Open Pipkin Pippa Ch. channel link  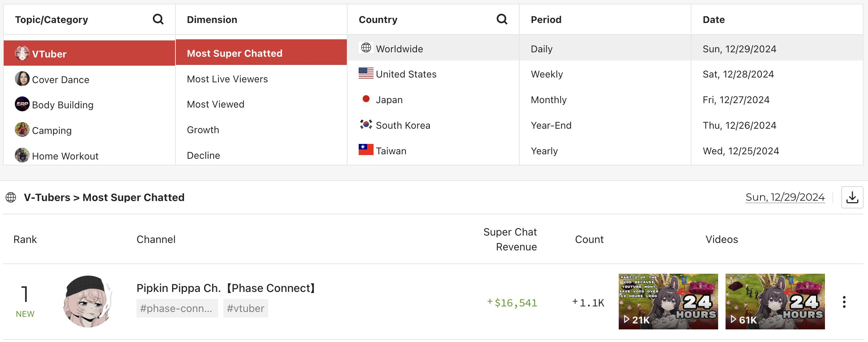coord(226,288)
